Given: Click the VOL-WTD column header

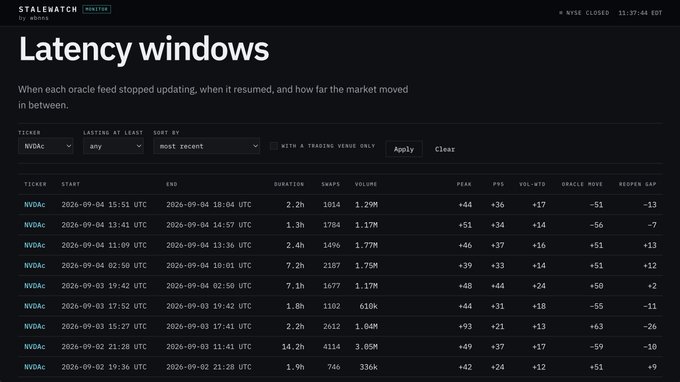Looking at the screenshot, I should point(532,184).
